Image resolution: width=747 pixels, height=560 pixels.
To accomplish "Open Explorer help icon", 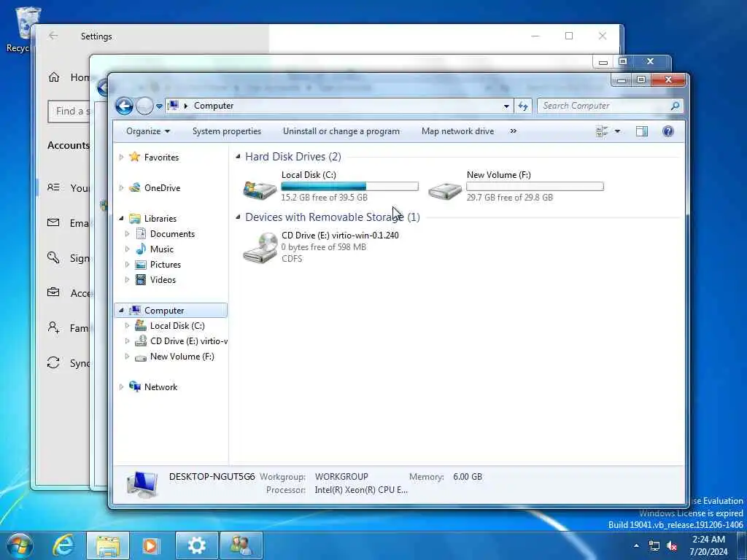I will [668, 131].
